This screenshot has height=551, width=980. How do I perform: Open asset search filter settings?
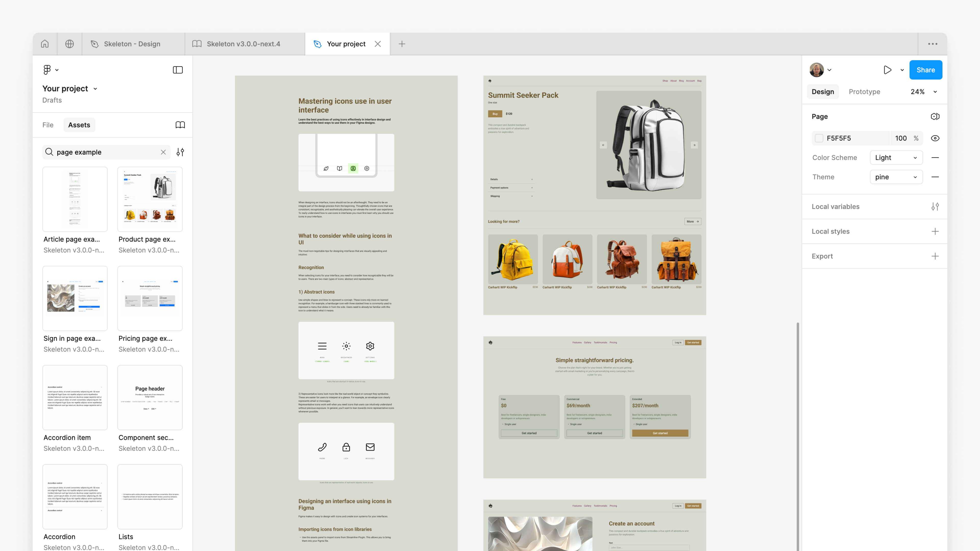180,152
